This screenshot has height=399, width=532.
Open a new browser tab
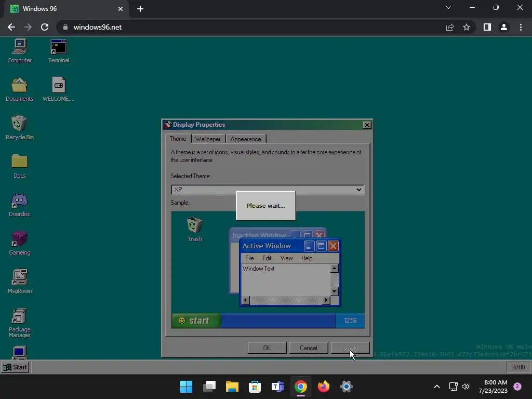coord(140,9)
